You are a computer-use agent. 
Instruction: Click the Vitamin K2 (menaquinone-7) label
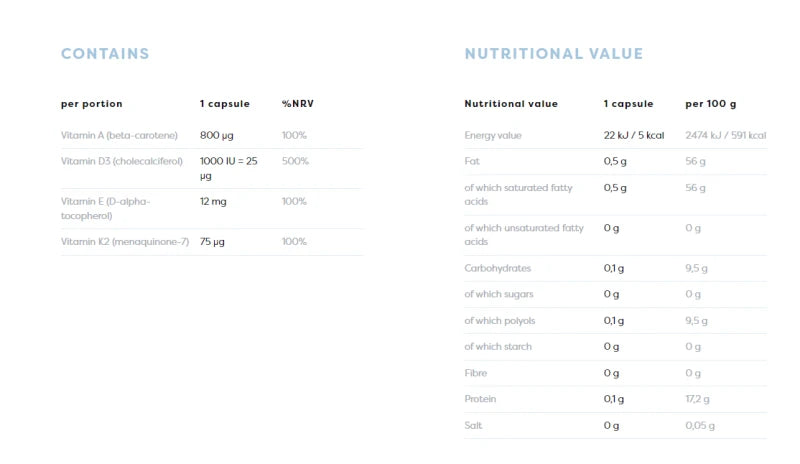(x=124, y=241)
